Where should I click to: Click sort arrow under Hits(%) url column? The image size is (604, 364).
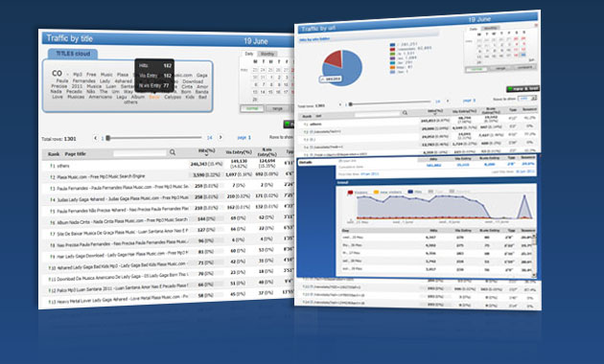435,114
